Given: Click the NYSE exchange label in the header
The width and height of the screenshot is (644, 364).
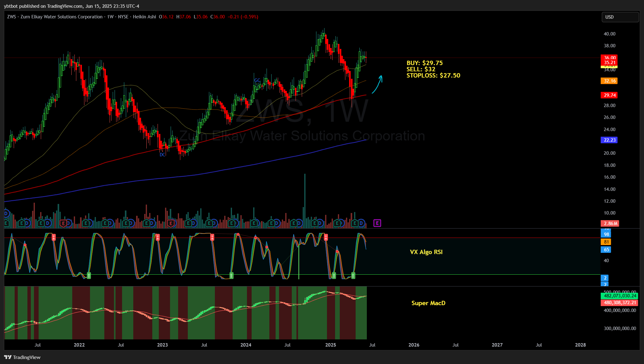Looking at the screenshot, I should point(123,17).
